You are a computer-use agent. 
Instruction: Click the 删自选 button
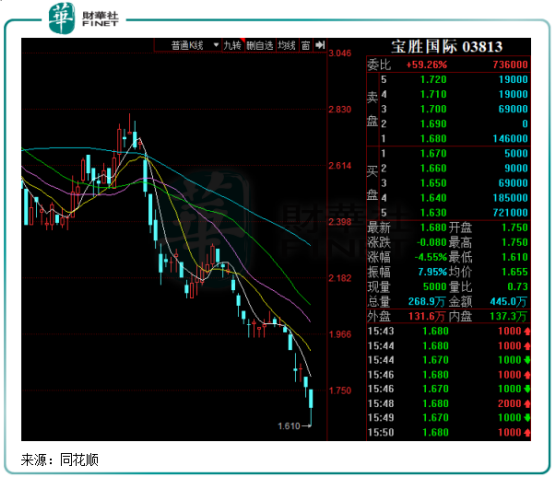pyautogui.click(x=260, y=46)
